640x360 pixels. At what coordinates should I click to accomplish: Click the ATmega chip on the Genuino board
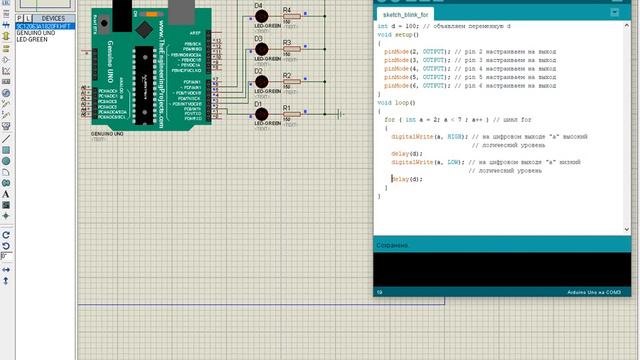pos(144,85)
